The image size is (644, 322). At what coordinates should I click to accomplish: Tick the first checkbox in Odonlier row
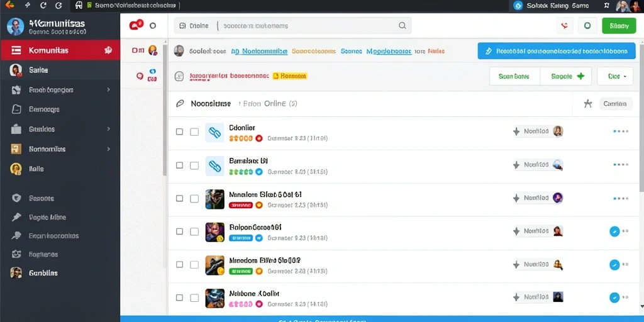179,132
